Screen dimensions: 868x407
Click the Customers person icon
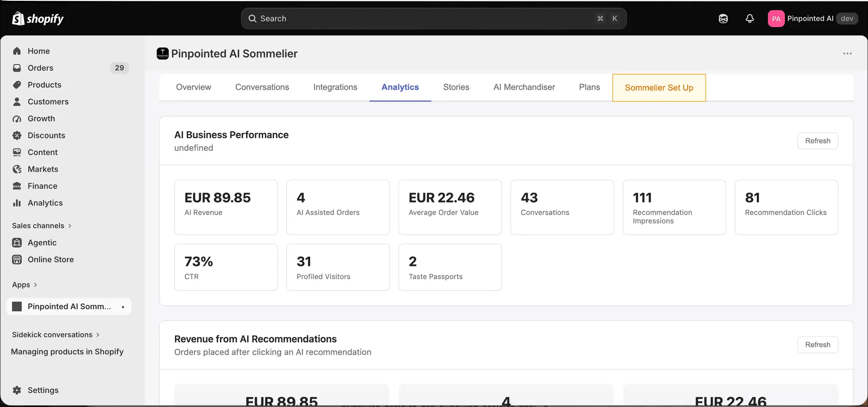point(17,102)
